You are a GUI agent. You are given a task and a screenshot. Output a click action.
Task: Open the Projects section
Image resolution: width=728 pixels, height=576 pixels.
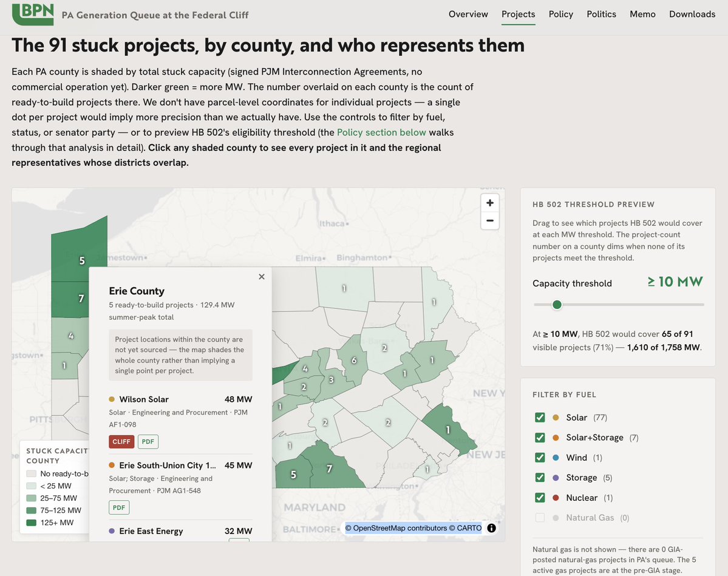pos(518,15)
